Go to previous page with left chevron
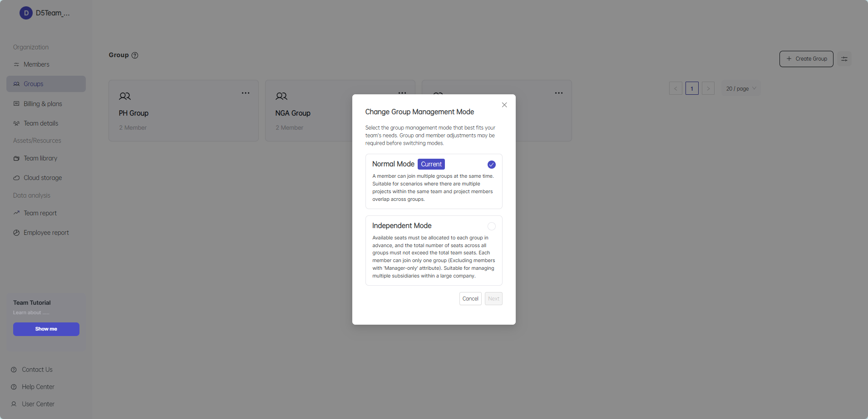Image resolution: width=868 pixels, height=419 pixels. coord(676,88)
